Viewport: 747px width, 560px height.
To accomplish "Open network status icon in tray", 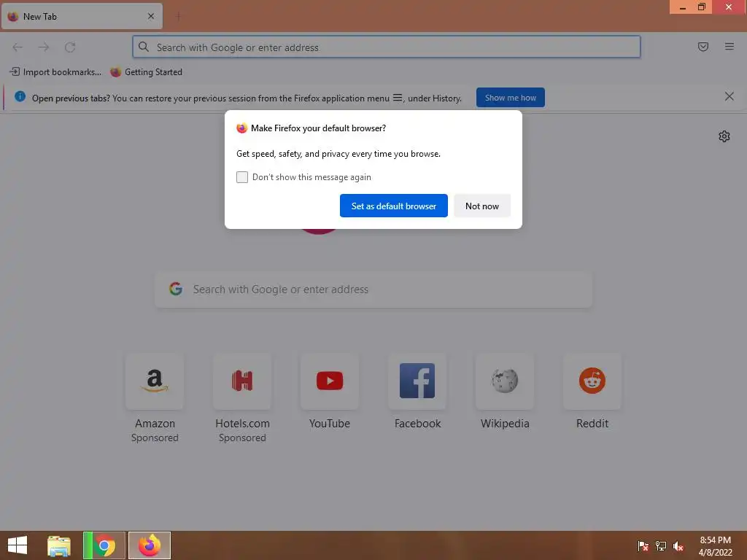I will point(661,545).
